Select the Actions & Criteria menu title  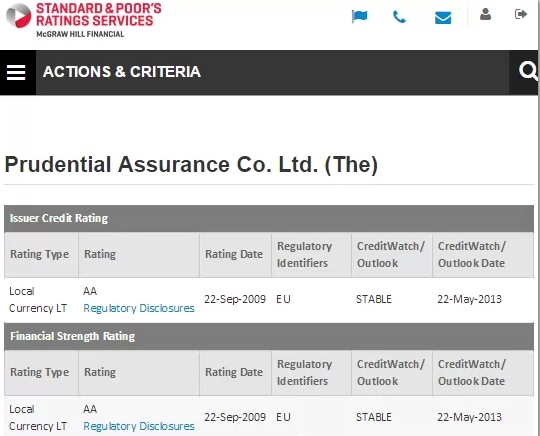pos(122,72)
